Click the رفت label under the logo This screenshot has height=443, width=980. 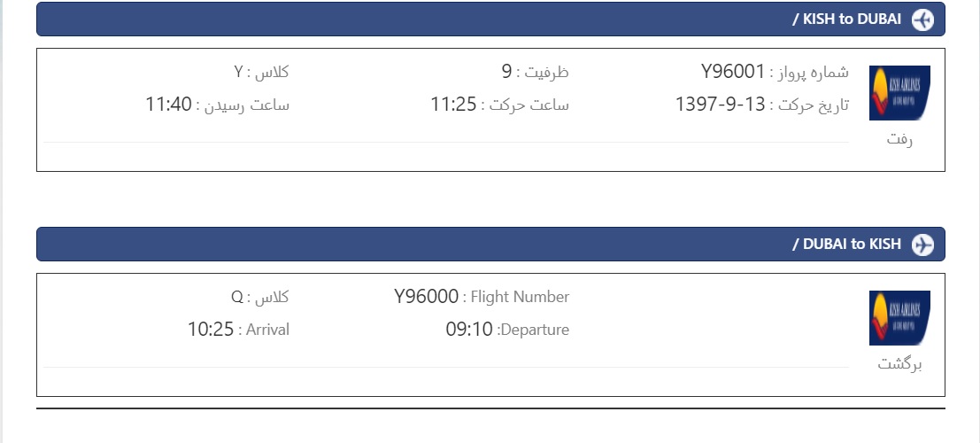[x=899, y=139]
